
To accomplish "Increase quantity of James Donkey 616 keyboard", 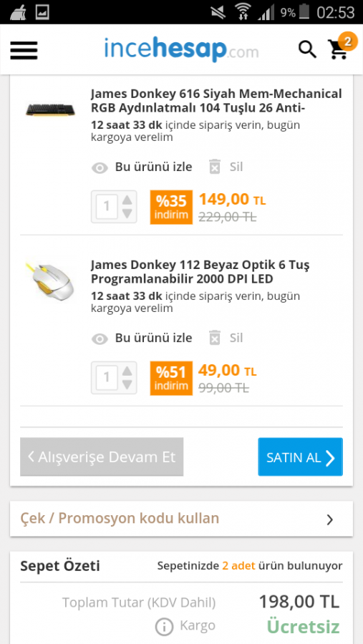I will pos(127,200).
